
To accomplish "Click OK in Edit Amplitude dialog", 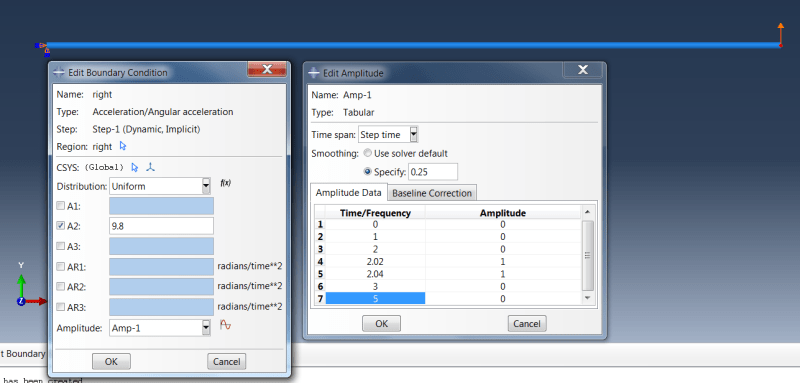I will coord(382,323).
